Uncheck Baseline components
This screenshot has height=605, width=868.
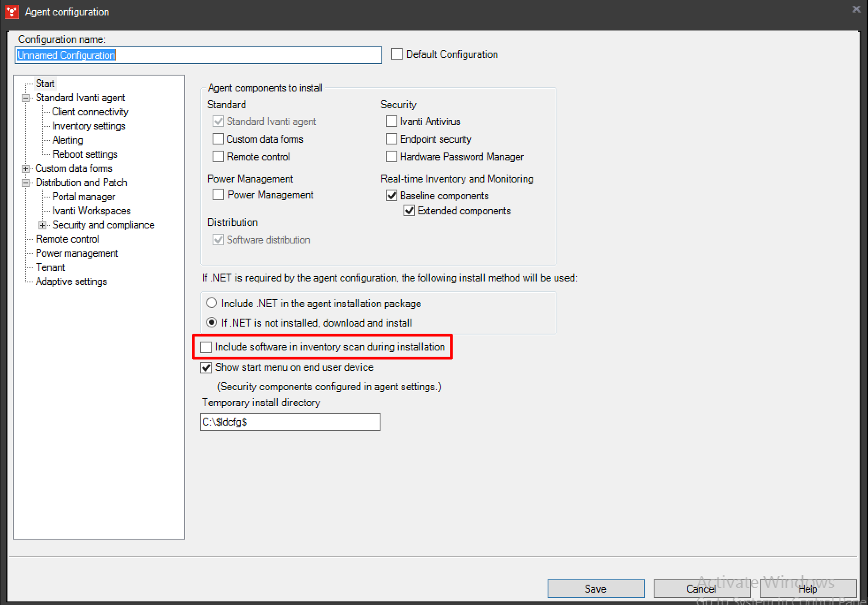tap(391, 195)
